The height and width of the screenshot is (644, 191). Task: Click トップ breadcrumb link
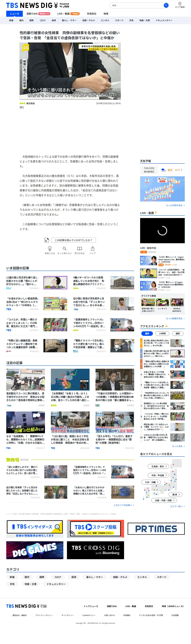click(x=9, y=514)
